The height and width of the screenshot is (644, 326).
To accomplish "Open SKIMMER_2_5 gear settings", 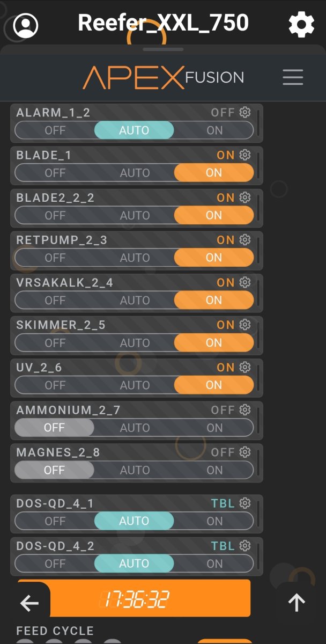I will coord(245,325).
